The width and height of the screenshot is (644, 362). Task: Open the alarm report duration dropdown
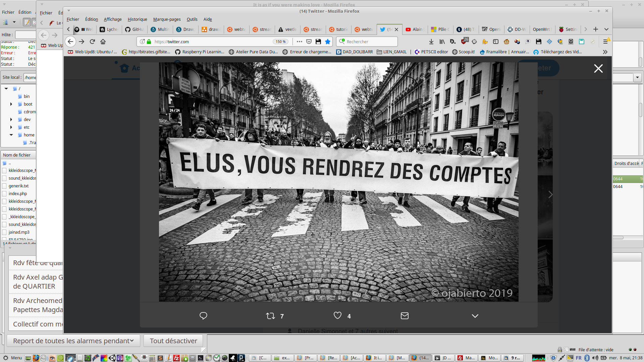pos(73,341)
